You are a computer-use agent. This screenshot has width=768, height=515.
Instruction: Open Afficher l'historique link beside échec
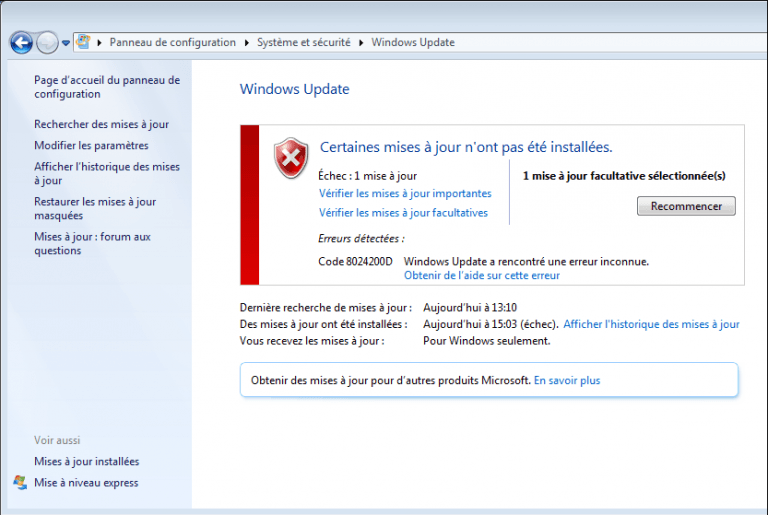pyautogui.click(x=651, y=324)
